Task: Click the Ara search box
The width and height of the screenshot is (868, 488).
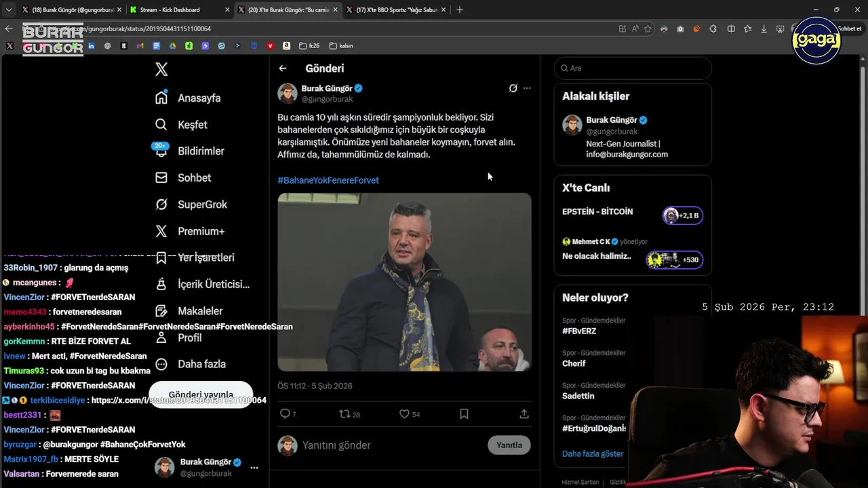Action: pos(633,68)
